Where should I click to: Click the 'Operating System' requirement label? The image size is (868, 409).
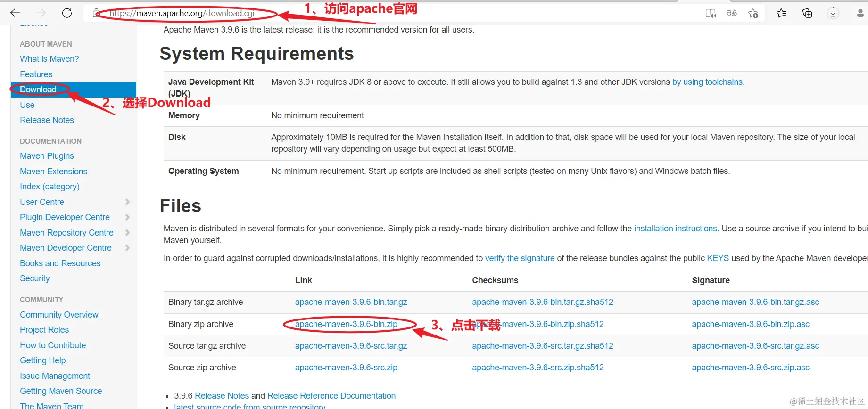point(203,171)
